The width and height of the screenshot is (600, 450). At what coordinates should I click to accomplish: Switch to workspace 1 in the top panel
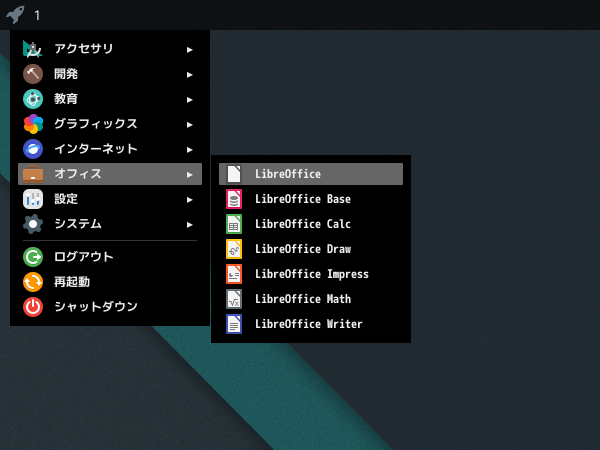37,15
